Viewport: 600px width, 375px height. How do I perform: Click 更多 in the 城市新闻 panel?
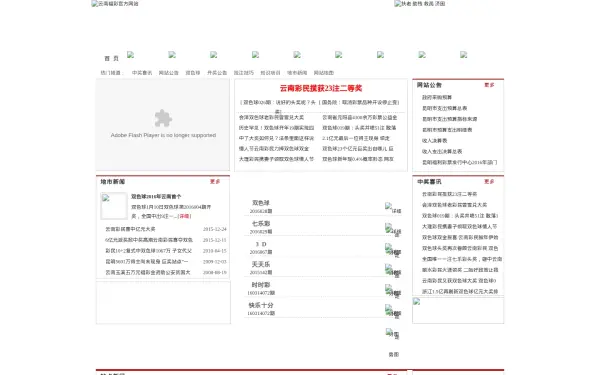point(215,181)
